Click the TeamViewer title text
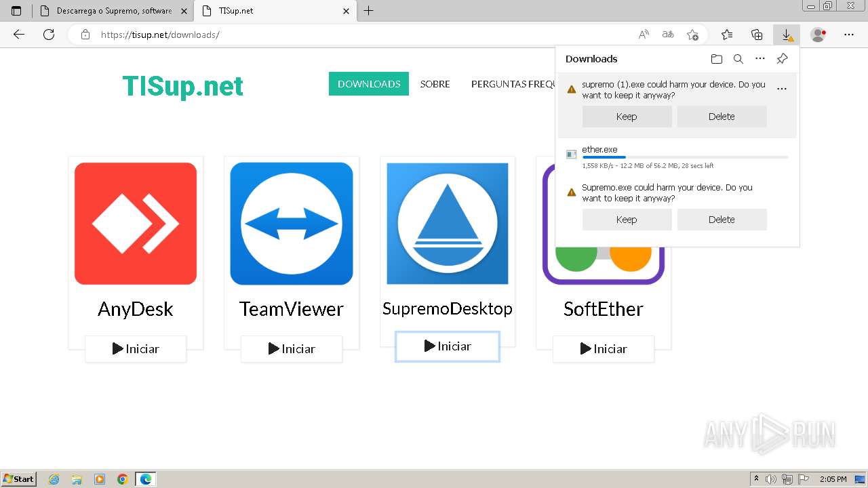 pos(292,309)
